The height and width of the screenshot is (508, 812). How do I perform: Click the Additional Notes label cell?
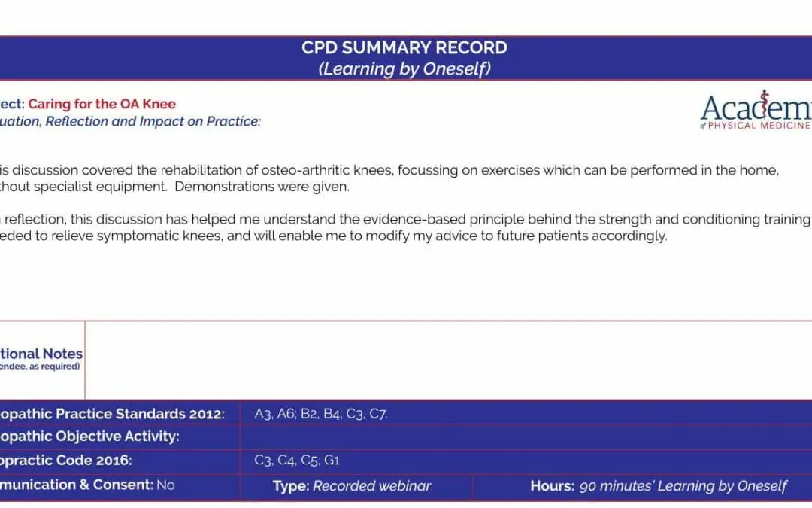(42, 360)
